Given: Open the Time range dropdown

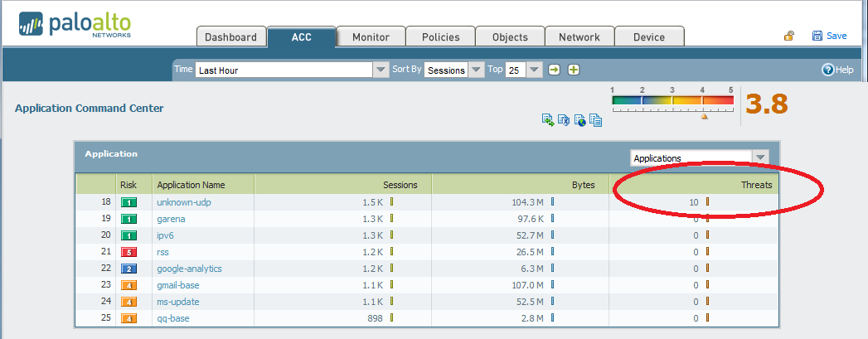Looking at the screenshot, I should click(381, 70).
